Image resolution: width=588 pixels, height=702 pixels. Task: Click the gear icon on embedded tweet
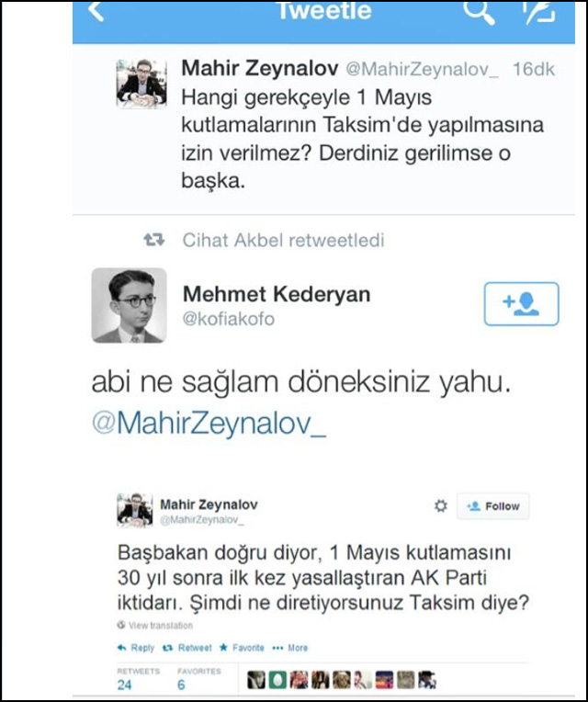[440, 506]
